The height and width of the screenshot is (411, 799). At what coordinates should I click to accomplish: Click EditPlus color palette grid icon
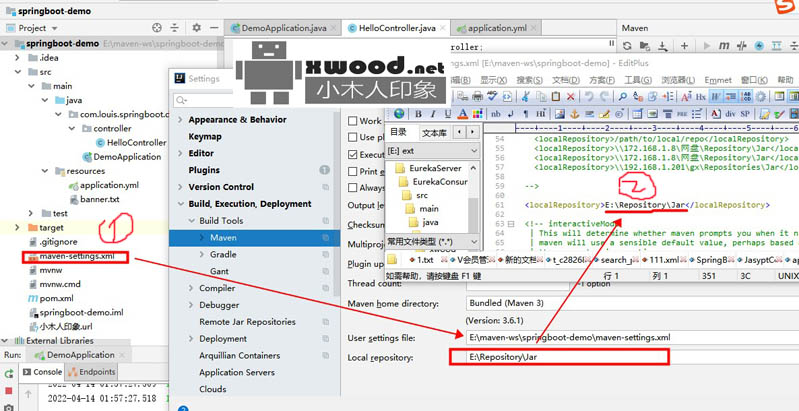[477, 114]
